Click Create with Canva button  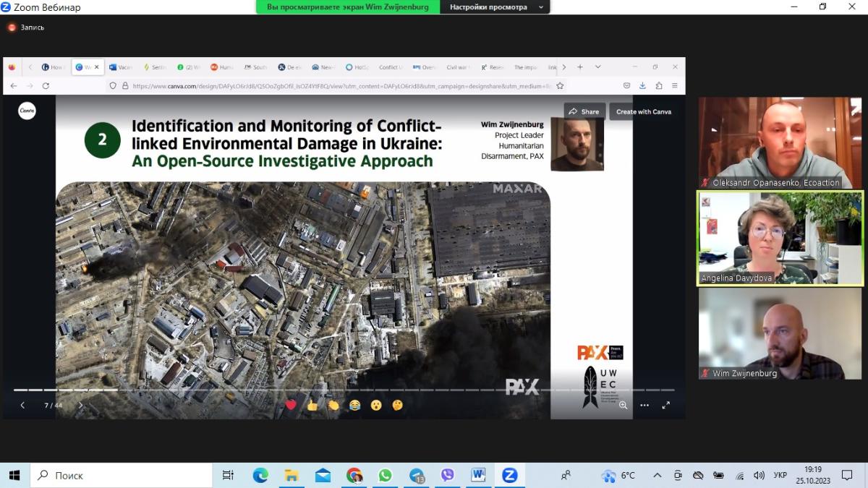(643, 111)
